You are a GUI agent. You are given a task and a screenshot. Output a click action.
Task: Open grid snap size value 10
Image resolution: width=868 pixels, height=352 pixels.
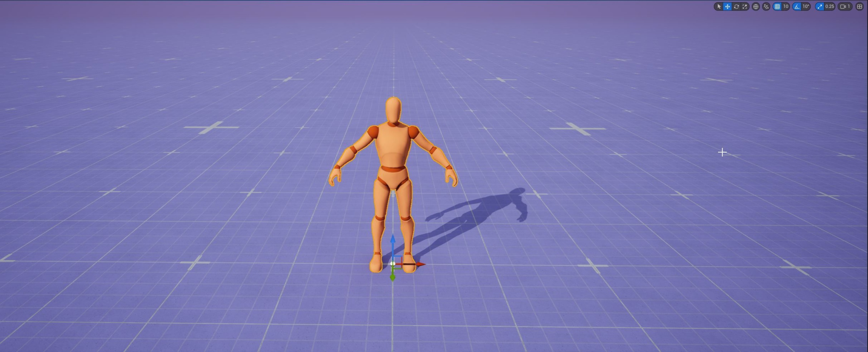click(x=786, y=6)
